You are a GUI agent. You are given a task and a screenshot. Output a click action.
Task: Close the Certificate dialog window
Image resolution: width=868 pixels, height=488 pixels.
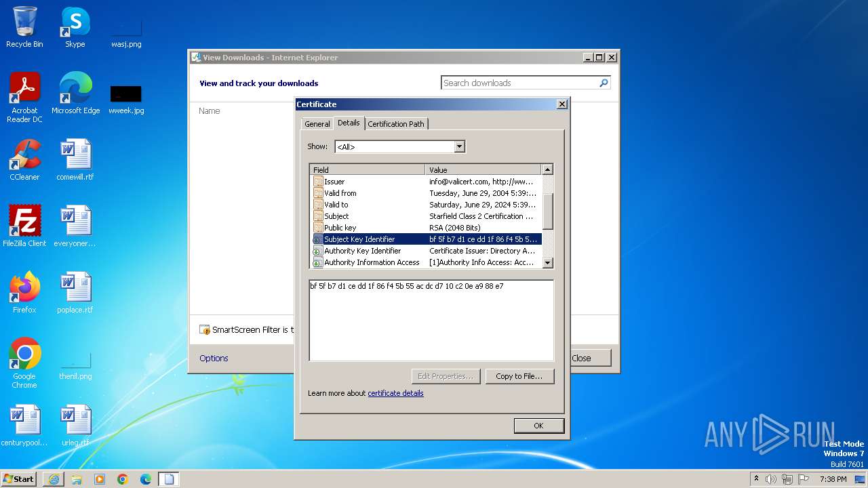point(561,104)
